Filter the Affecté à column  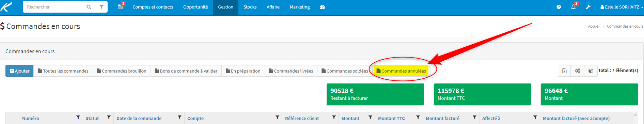pyautogui.click(x=535, y=118)
